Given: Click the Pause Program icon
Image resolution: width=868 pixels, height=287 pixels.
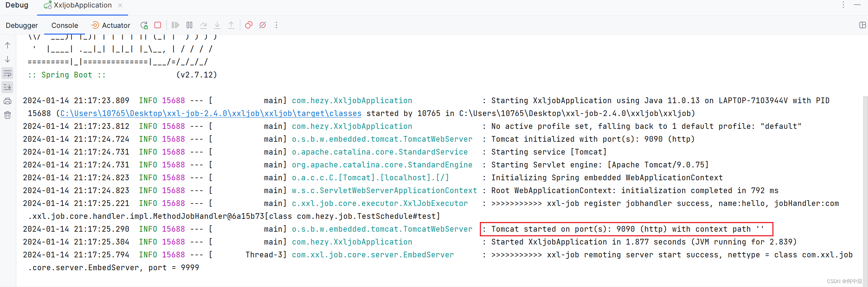Looking at the screenshot, I should [x=189, y=25].
